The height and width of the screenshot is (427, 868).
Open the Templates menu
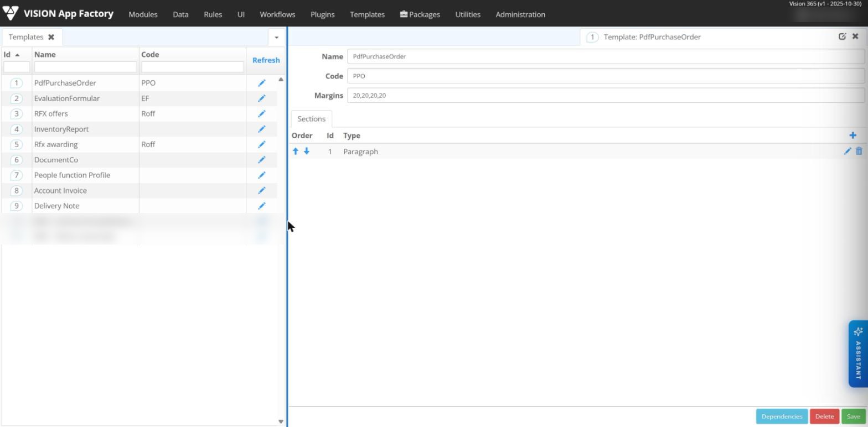pyautogui.click(x=367, y=14)
